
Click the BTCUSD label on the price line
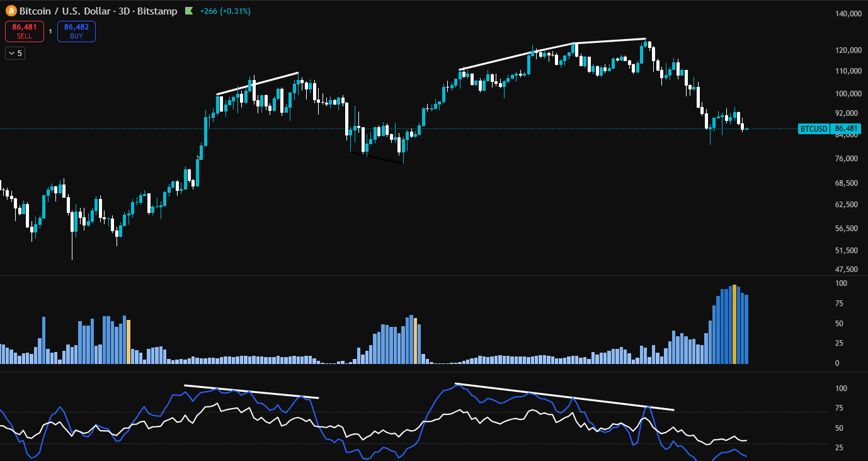[x=813, y=129]
